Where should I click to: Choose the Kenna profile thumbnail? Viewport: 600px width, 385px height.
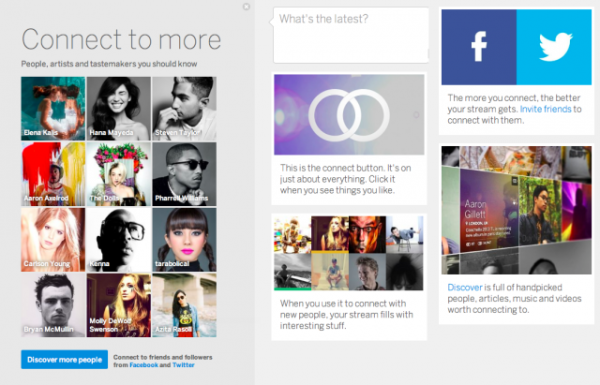tap(119, 240)
